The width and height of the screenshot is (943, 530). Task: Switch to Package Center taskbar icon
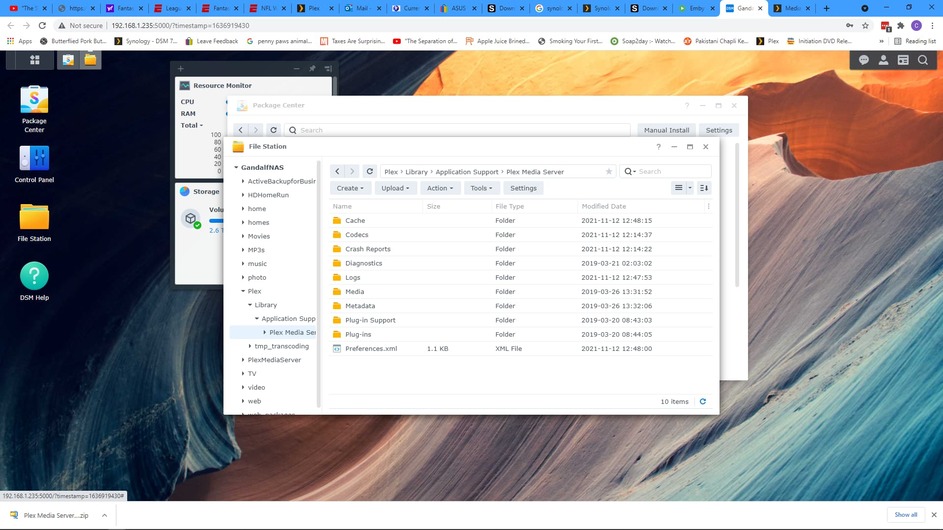tap(68, 60)
